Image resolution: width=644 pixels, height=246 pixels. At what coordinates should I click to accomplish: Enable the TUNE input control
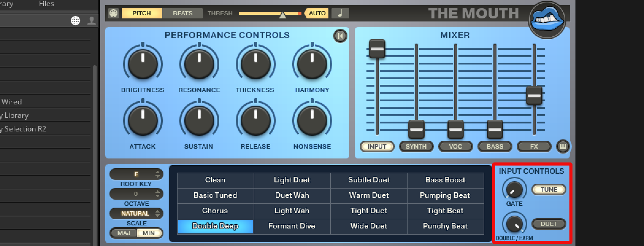[549, 189]
